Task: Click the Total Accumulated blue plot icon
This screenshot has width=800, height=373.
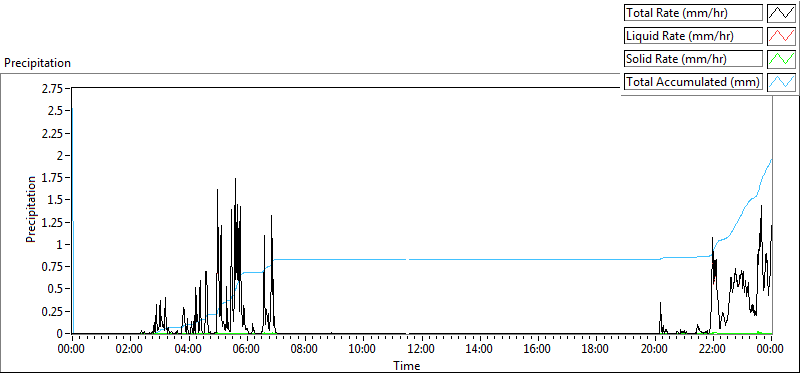Action: (x=782, y=82)
